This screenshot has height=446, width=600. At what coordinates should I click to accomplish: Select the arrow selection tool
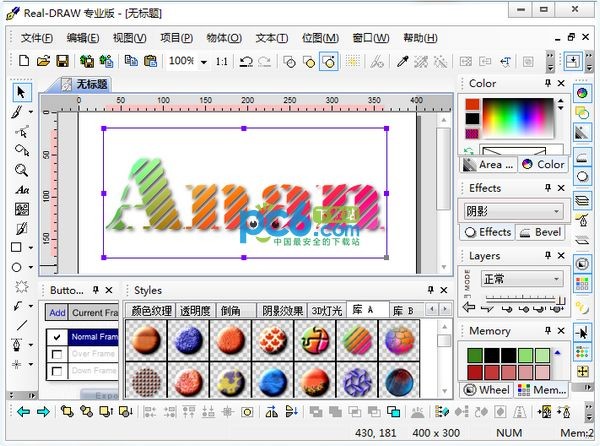[21, 92]
